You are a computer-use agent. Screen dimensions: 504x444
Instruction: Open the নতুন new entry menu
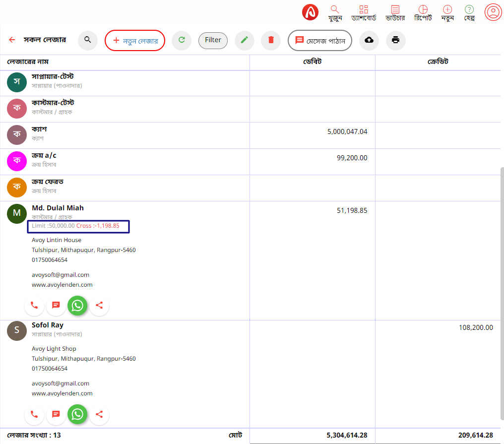click(x=447, y=13)
